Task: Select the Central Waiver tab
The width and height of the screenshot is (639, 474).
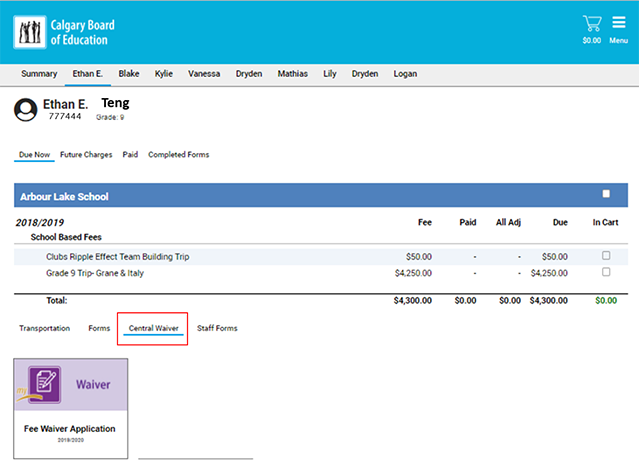Action: 153,328
